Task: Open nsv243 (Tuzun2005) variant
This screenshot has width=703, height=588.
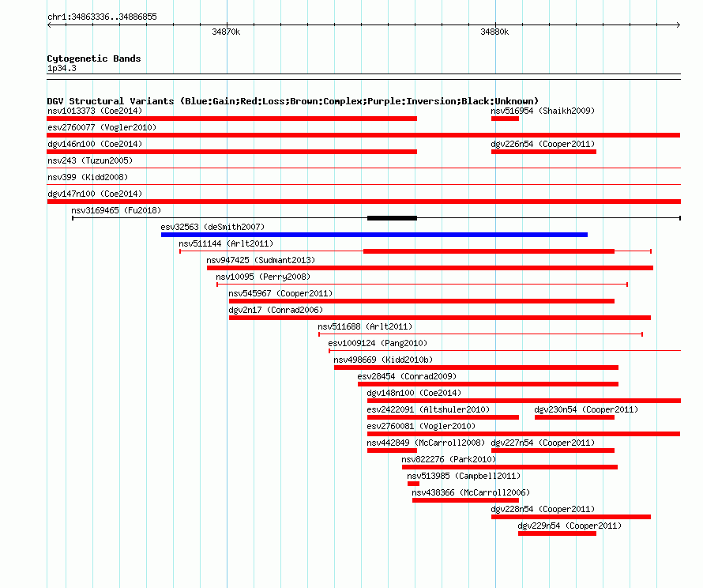Action: (x=90, y=160)
